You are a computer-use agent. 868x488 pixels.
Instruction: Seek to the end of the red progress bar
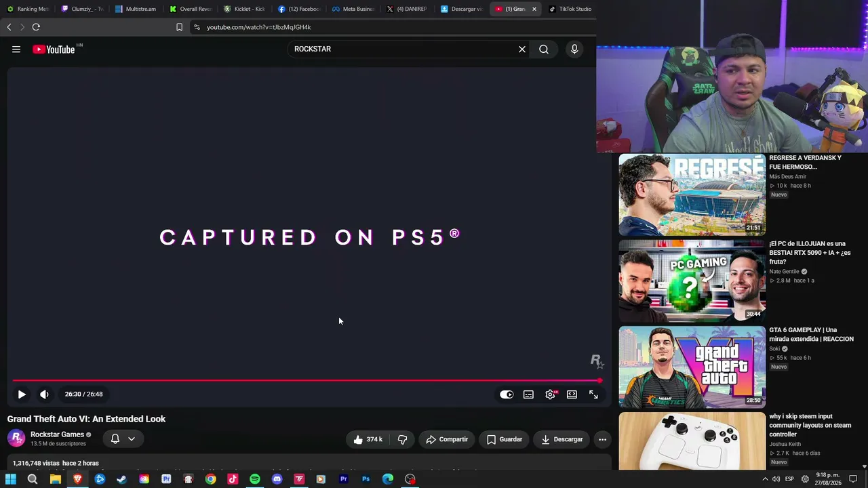(x=600, y=380)
